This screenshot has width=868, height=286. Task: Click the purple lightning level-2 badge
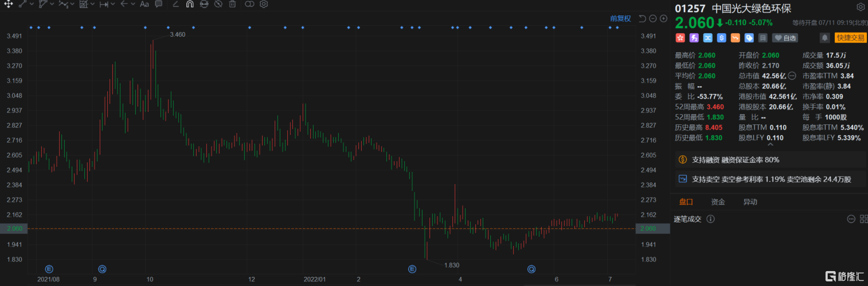tap(694, 38)
